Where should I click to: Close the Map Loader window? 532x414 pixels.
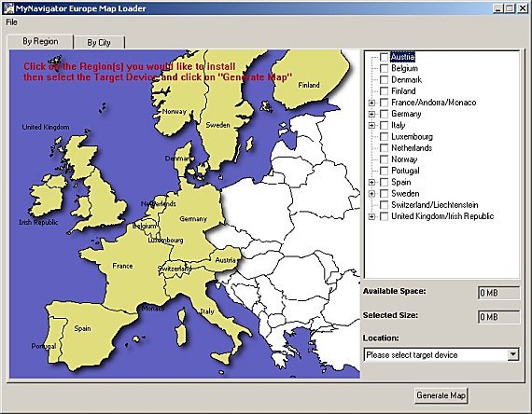pyautogui.click(x=523, y=8)
